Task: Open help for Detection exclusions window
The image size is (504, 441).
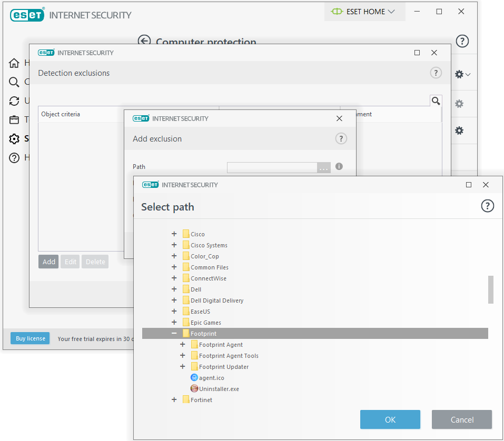Action: pos(436,73)
